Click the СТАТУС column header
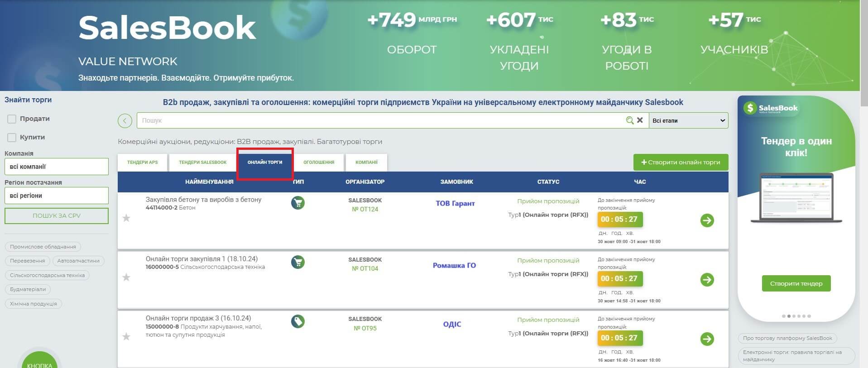The height and width of the screenshot is (368, 868). tap(548, 182)
